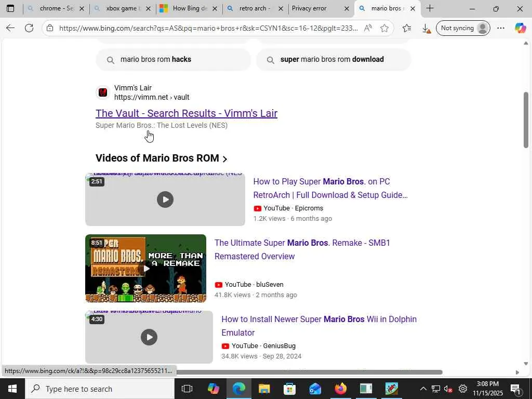Viewport: 532px width, 399px height.
Task: Expand Videos of Mario Bros ROM heading
Action: (161, 158)
